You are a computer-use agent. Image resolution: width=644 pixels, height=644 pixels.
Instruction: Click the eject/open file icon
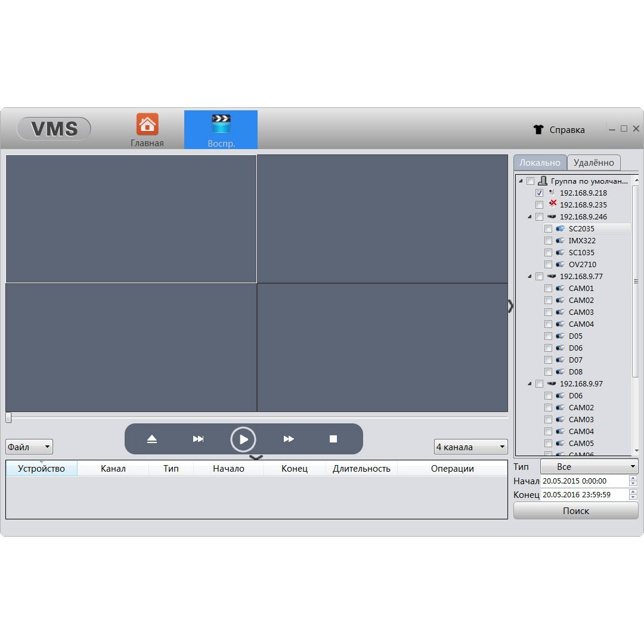pos(152,439)
